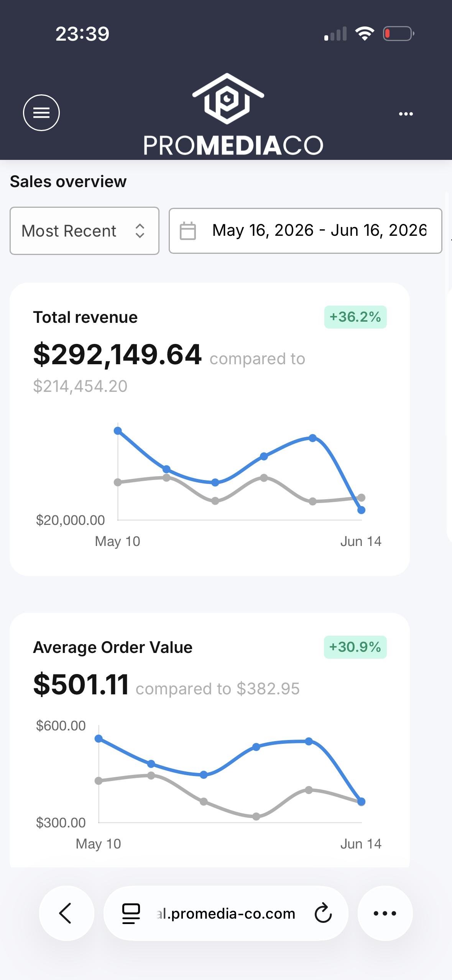Click the Sales overview heading
This screenshot has height=980, width=452.
(x=68, y=182)
